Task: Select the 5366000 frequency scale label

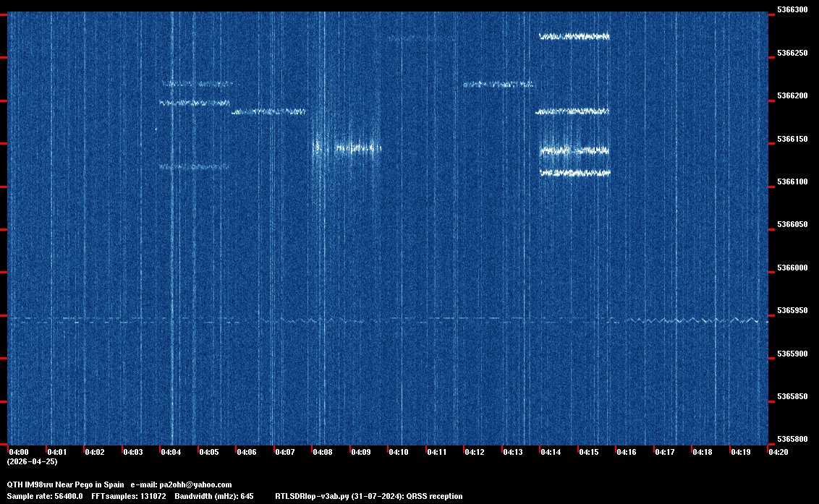Action: click(x=792, y=268)
